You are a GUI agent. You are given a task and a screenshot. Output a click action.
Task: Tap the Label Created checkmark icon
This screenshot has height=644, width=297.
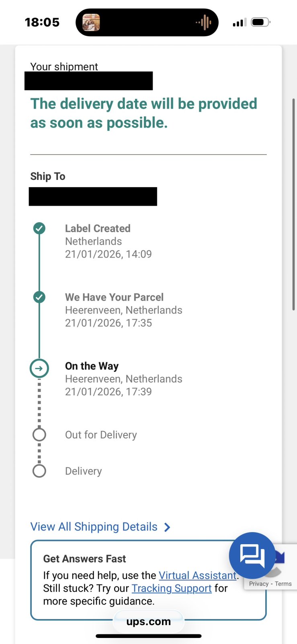39,229
